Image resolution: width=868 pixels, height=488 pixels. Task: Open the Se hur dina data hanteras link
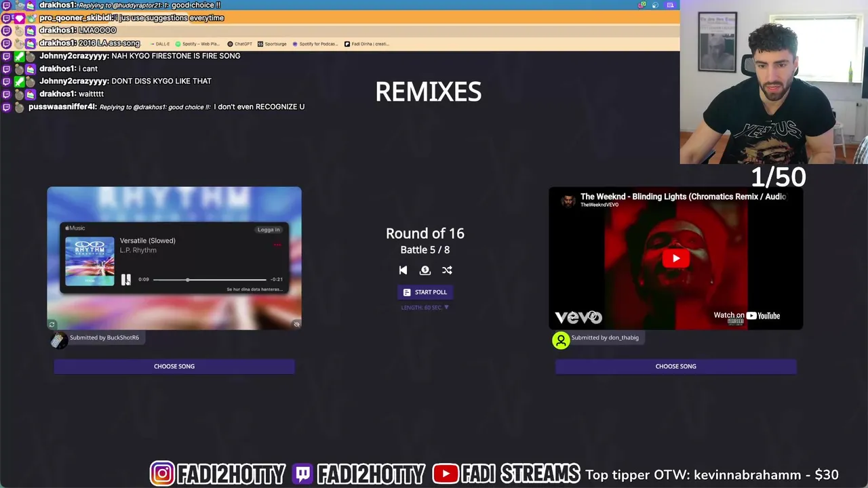pos(254,289)
